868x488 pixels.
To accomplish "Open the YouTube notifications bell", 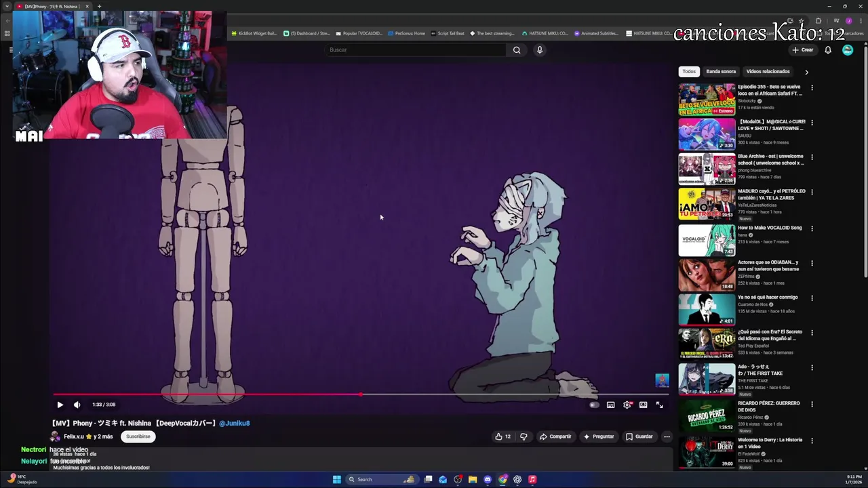I will (828, 49).
